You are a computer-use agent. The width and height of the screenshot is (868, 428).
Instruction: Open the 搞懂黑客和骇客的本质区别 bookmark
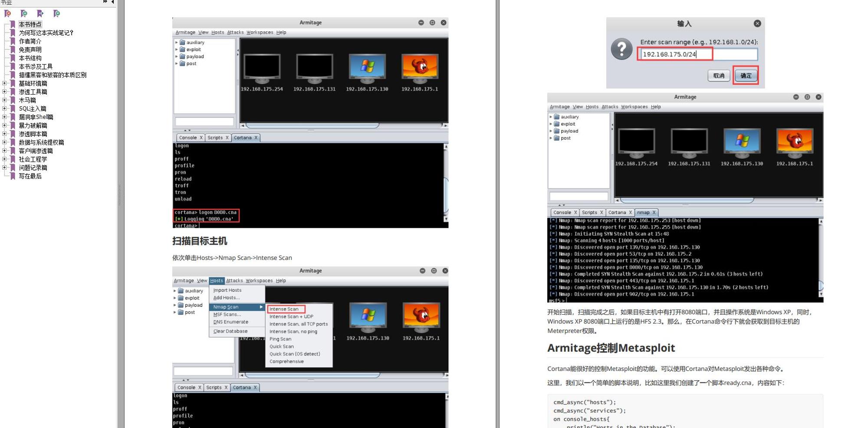tap(53, 75)
